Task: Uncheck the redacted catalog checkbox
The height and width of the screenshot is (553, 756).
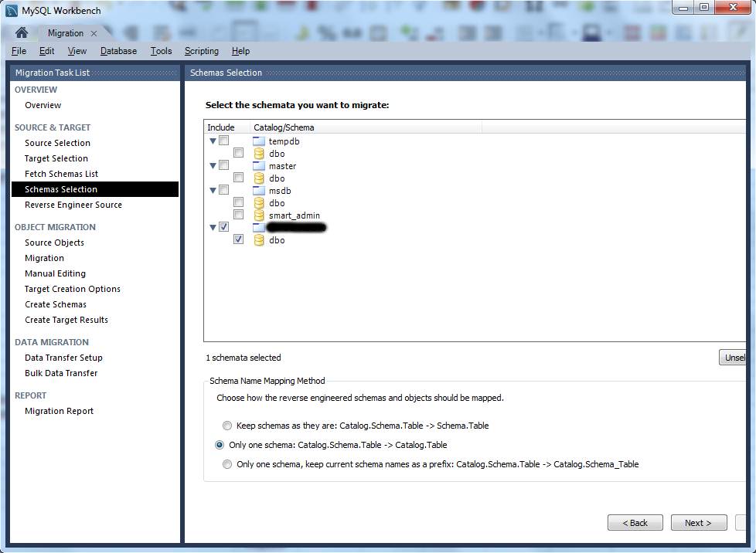Action: coord(223,227)
